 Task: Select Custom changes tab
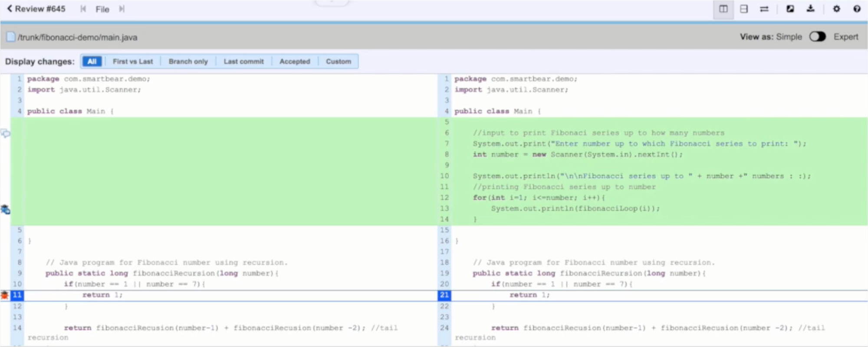tap(339, 61)
